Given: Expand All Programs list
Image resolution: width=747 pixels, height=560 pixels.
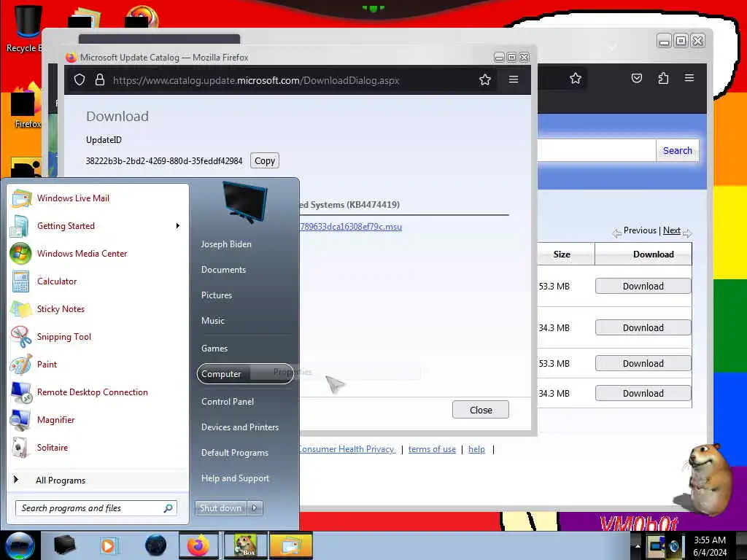Looking at the screenshot, I should [x=61, y=481].
